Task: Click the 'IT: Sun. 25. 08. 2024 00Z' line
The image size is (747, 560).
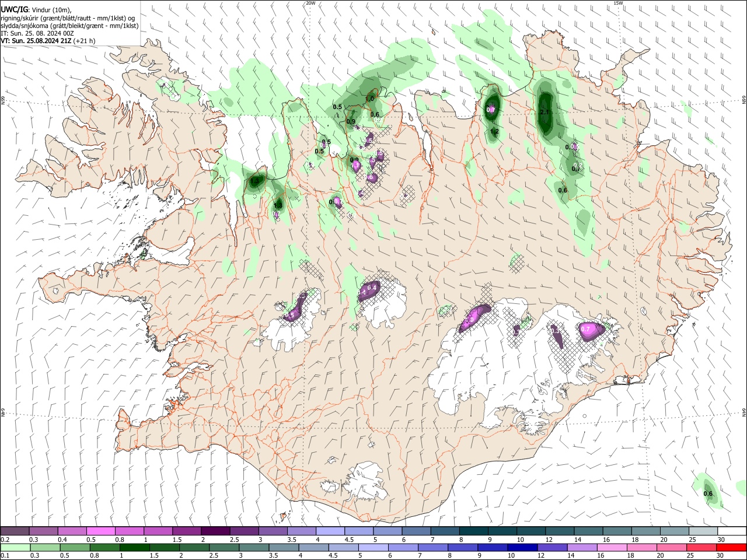Action: [x=37, y=33]
